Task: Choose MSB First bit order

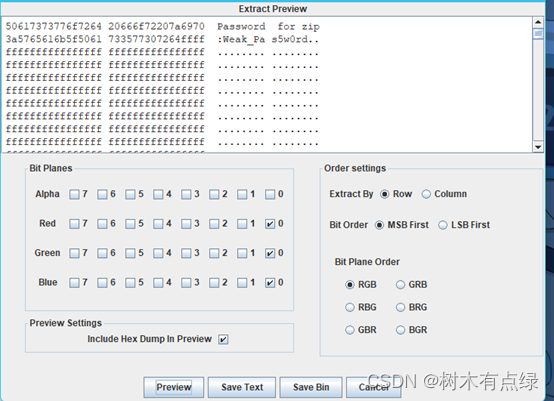Action: coord(379,225)
